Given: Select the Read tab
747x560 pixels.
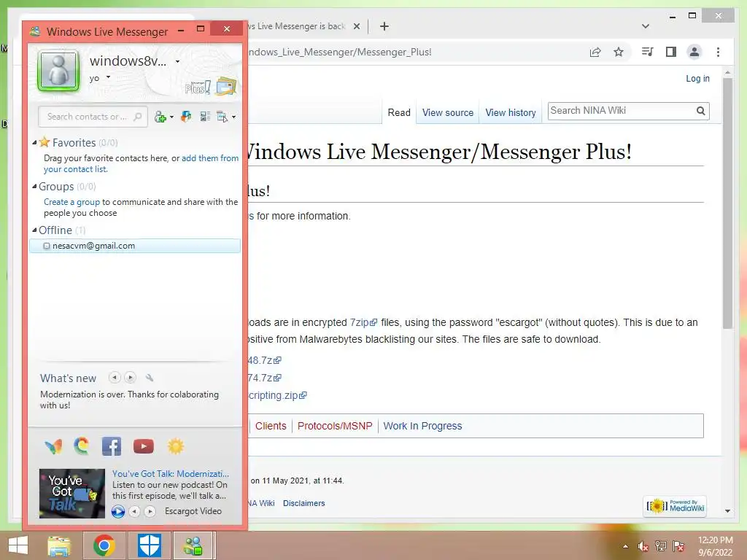Looking at the screenshot, I should tap(399, 113).
